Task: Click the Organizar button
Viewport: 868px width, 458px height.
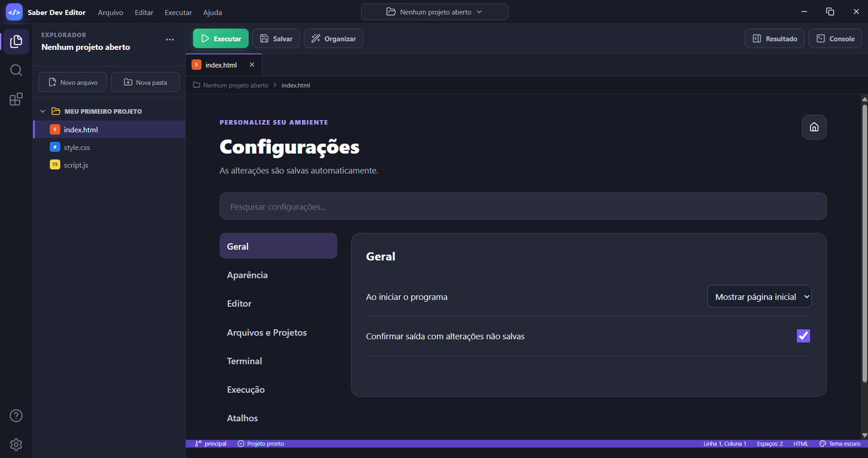Action: point(334,39)
